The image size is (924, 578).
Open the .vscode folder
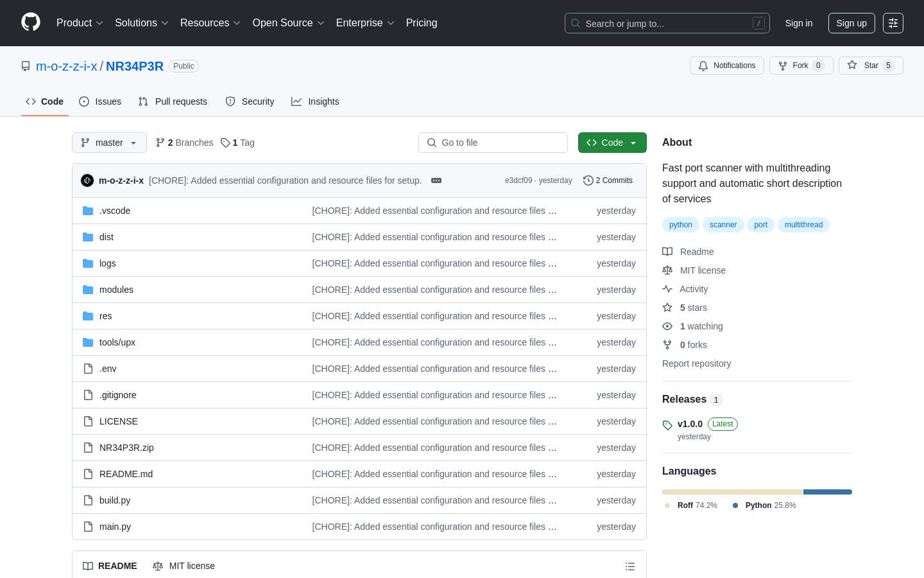coord(115,211)
